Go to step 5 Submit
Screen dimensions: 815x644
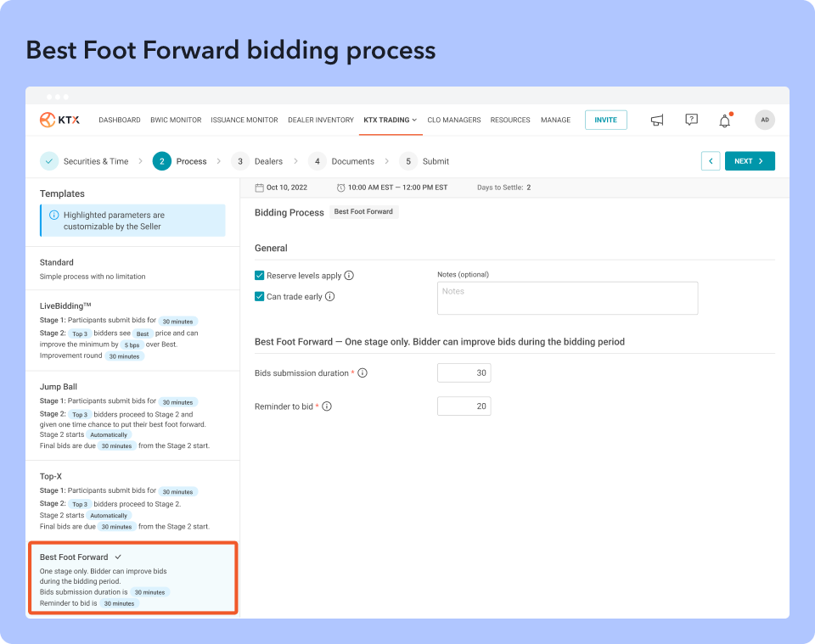point(424,161)
